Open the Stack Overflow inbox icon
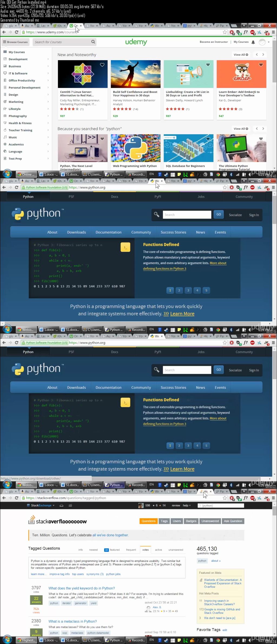 tap(61, 505)
